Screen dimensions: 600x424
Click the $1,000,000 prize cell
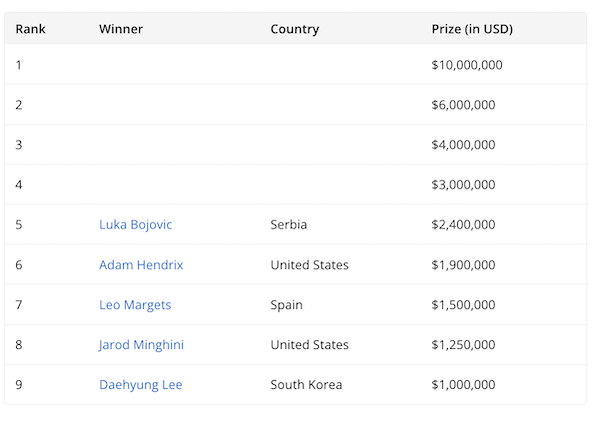tap(463, 385)
